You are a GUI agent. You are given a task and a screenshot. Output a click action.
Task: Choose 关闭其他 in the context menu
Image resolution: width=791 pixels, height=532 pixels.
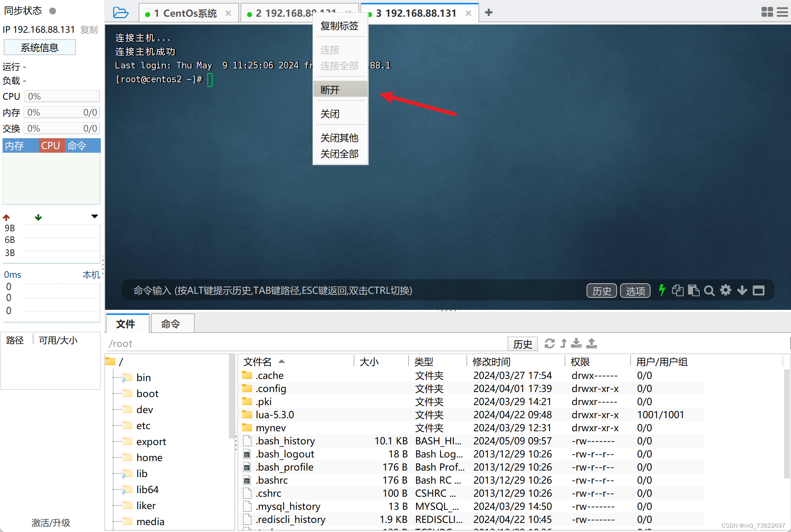340,138
